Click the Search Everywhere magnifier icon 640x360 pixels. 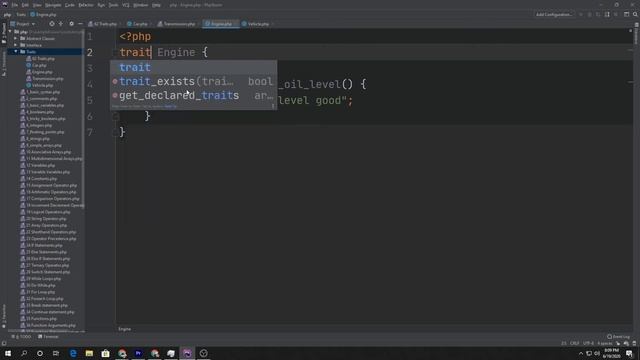(635, 14)
